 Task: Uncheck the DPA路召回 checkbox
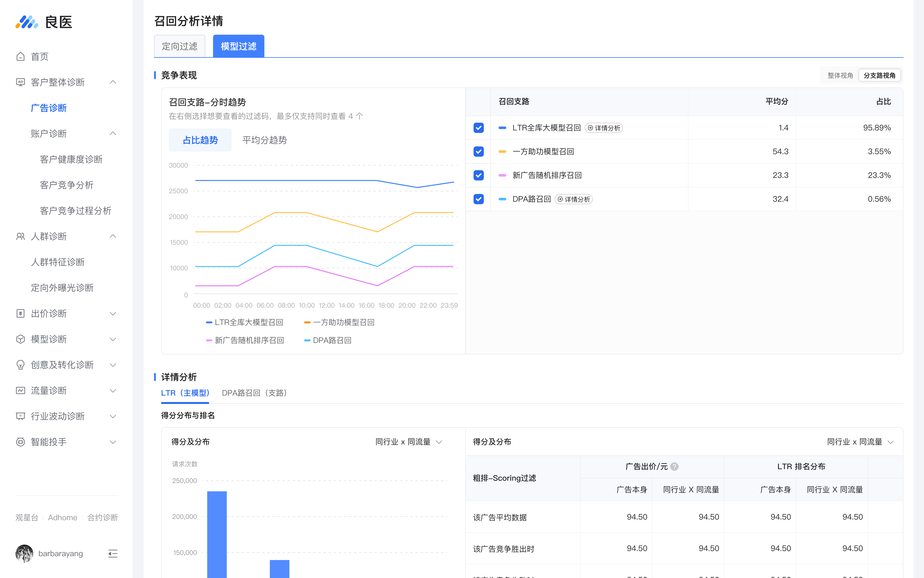[478, 199]
